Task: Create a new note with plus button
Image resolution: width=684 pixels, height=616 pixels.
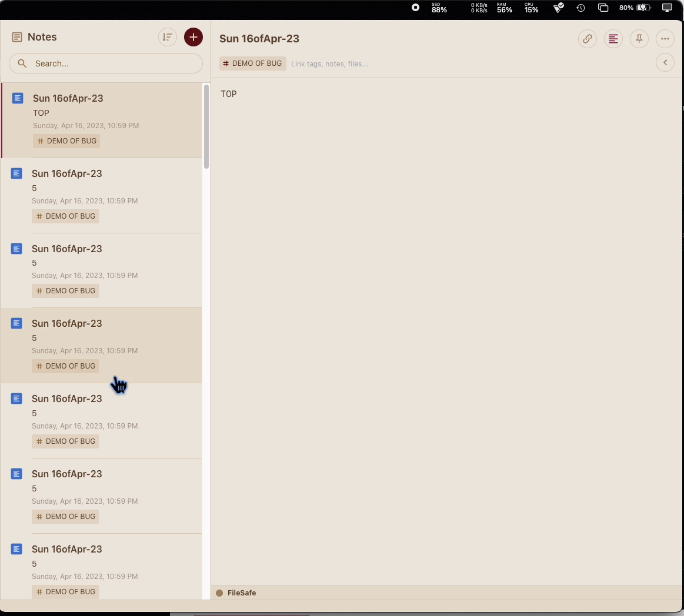Action: click(193, 37)
